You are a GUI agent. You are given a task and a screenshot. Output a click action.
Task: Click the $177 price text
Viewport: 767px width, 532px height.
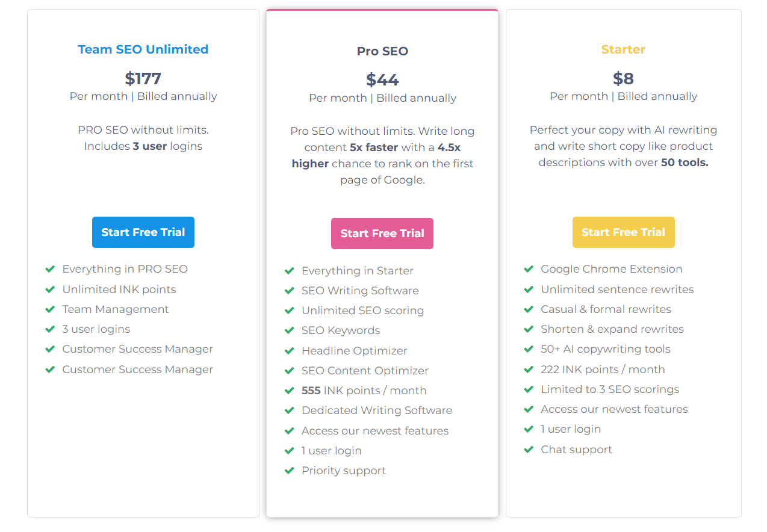tap(143, 78)
